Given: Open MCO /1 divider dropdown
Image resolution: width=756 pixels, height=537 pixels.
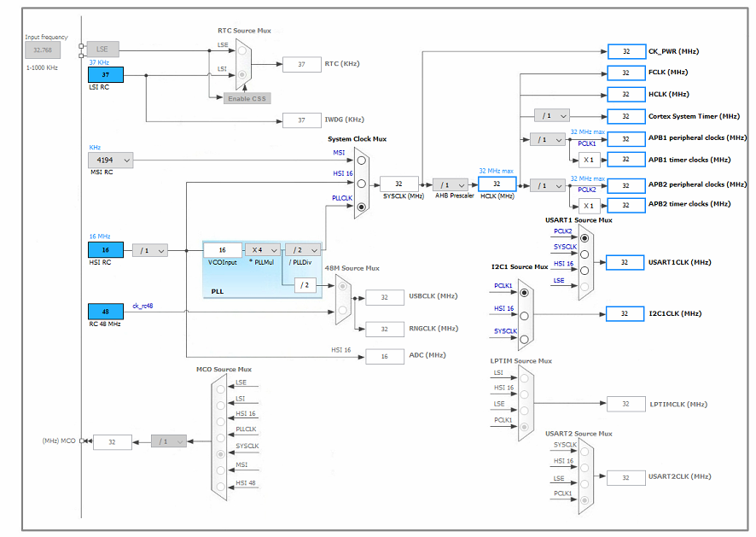Looking at the screenshot, I should pyautogui.click(x=169, y=441).
